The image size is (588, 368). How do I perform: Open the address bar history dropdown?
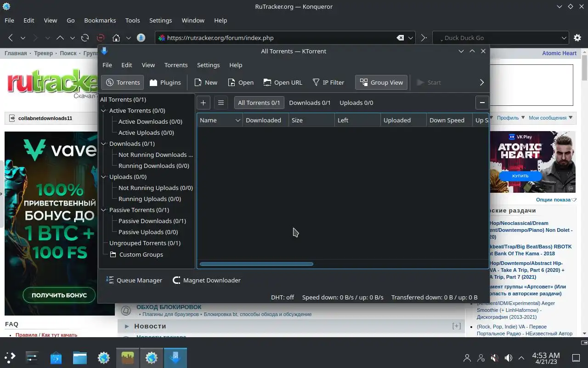tap(411, 38)
